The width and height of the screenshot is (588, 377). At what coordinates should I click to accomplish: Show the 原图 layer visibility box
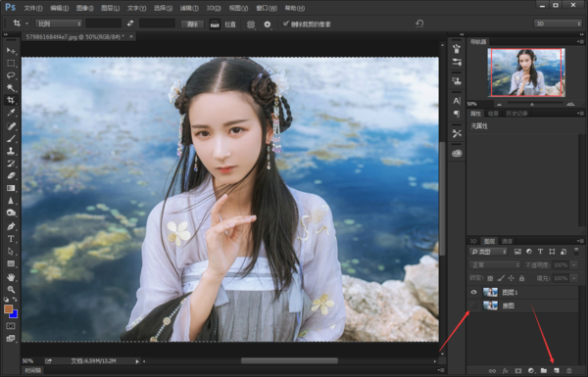click(473, 306)
